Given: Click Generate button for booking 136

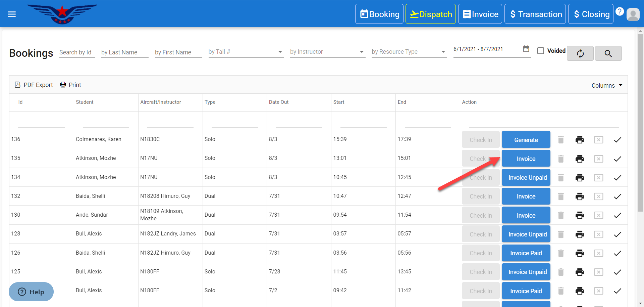Looking at the screenshot, I should (x=526, y=140).
